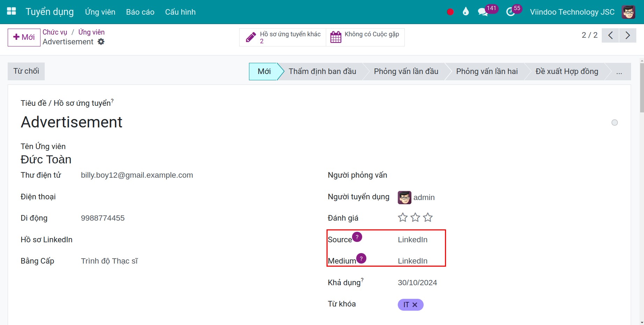644x325 pixels.
Task: Open the apps grid home menu
Action: (12, 12)
